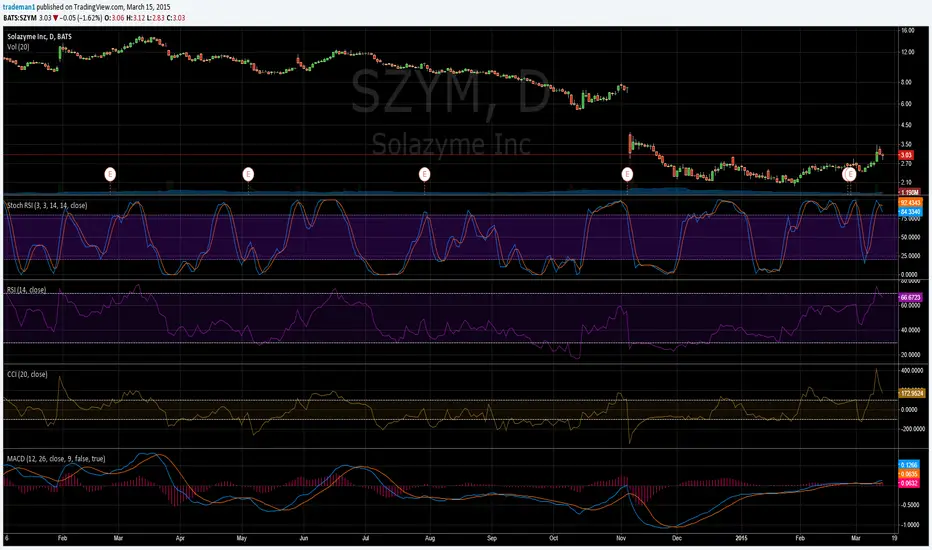Click the -0.5000 MACD axis label
The width and height of the screenshot is (932, 550).
pos(911,505)
